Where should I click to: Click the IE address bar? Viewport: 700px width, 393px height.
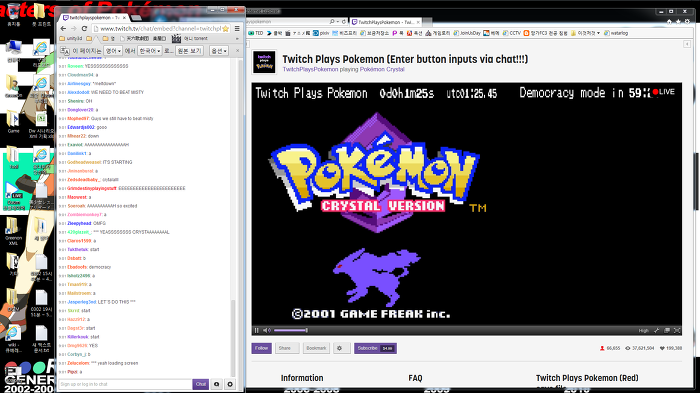click(288, 21)
